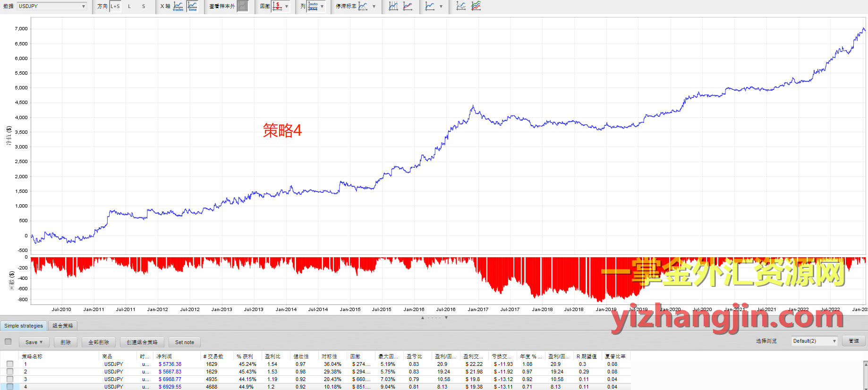Click the table scrollbar down arrow

pyautogui.click(x=866, y=388)
